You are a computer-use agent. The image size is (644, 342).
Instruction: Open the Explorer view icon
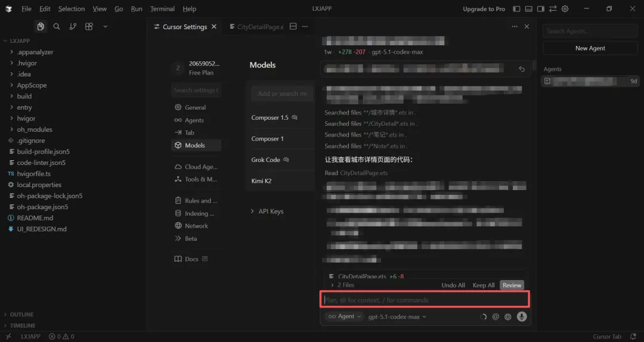point(41,26)
